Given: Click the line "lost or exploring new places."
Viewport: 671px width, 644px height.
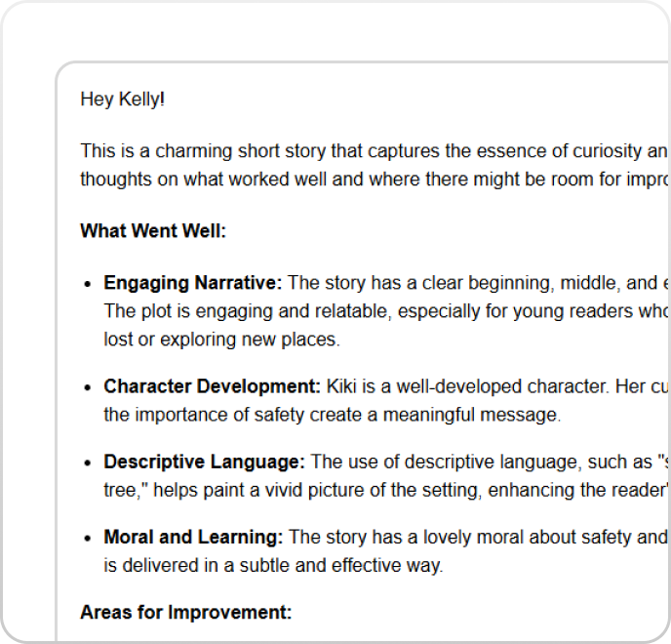Looking at the screenshot, I should (220, 340).
